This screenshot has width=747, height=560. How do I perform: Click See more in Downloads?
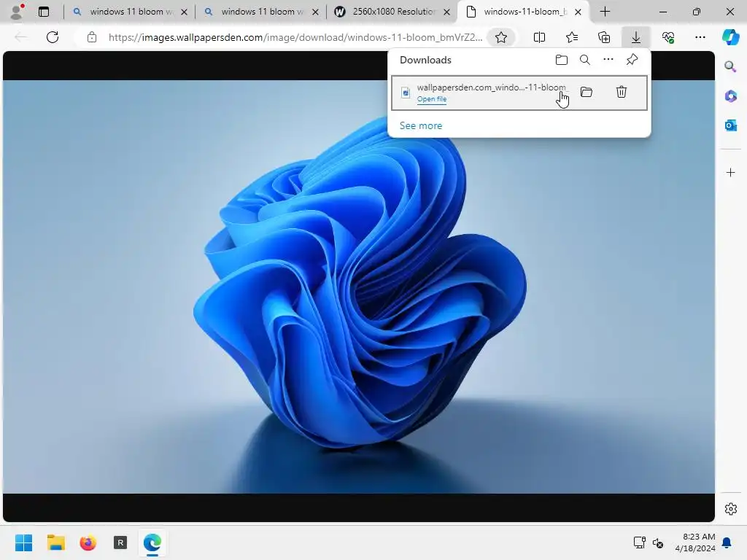(x=421, y=125)
